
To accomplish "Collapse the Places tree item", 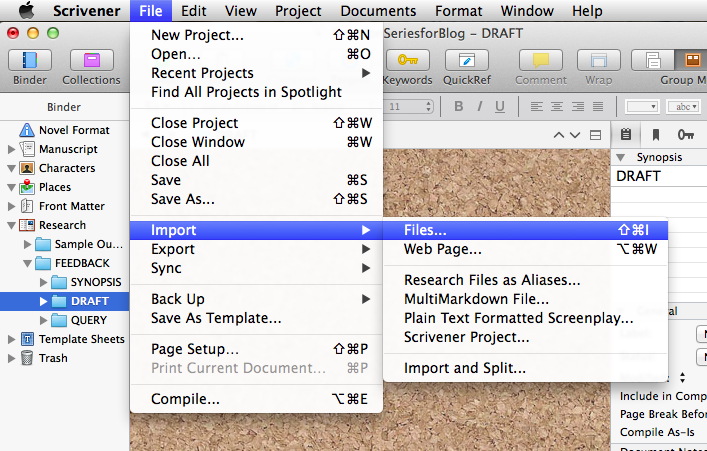I will [x=12, y=187].
